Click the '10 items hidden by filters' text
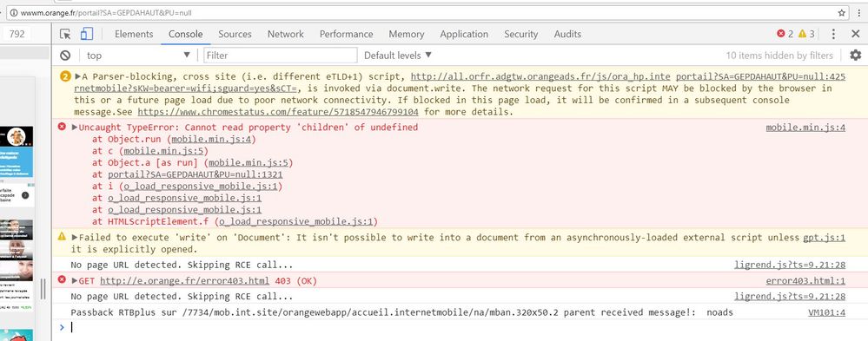 (x=779, y=56)
